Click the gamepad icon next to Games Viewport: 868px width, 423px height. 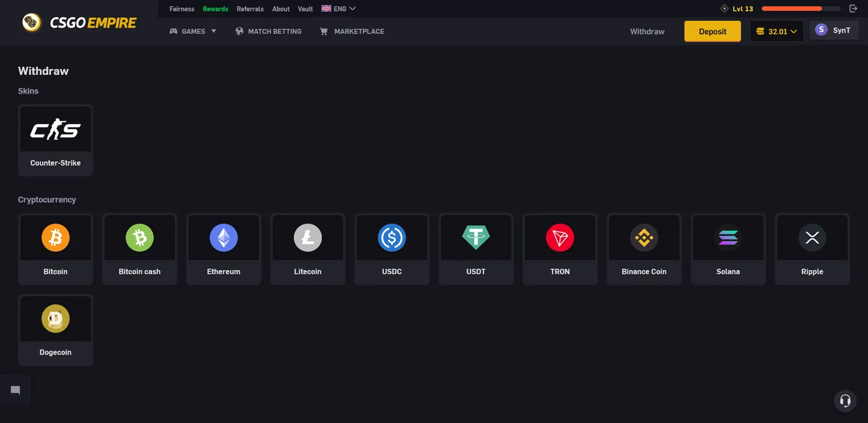click(x=174, y=31)
